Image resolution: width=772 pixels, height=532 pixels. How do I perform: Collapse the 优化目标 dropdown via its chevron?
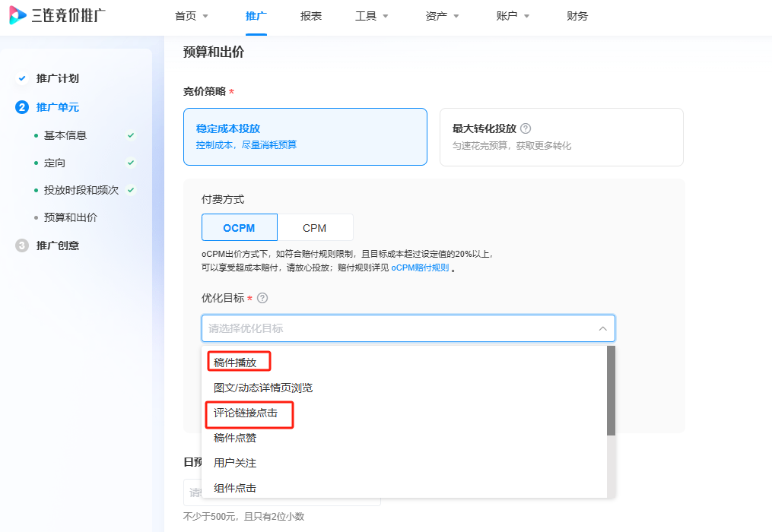point(602,328)
